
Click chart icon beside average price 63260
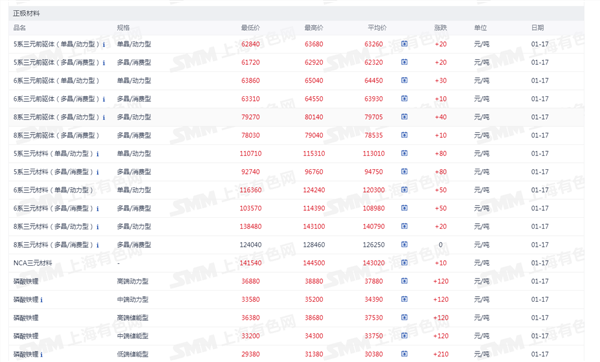pos(404,44)
